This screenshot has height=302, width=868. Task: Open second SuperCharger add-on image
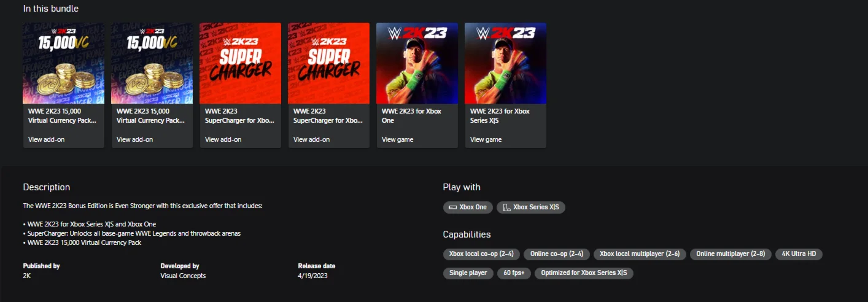pyautogui.click(x=329, y=63)
